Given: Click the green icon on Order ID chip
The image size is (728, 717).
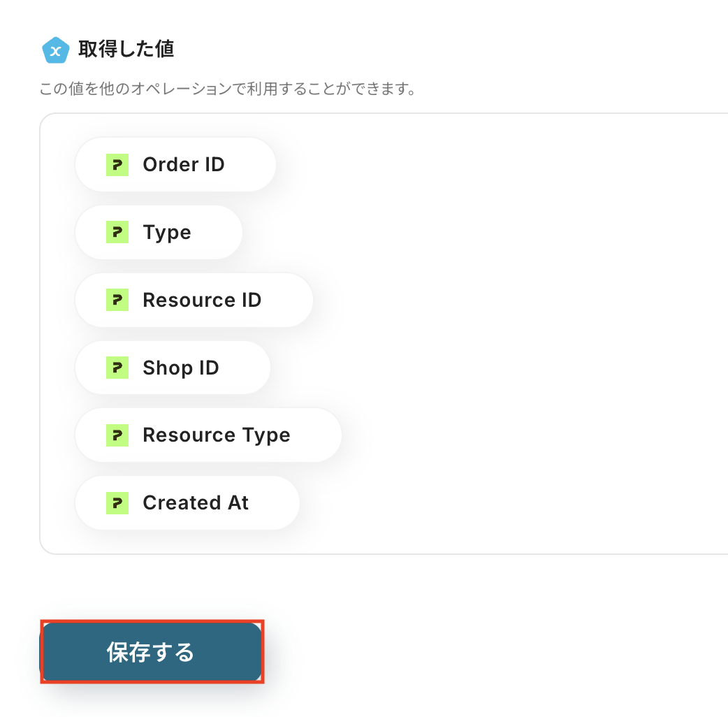Looking at the screenshot, I should (117, 165).
